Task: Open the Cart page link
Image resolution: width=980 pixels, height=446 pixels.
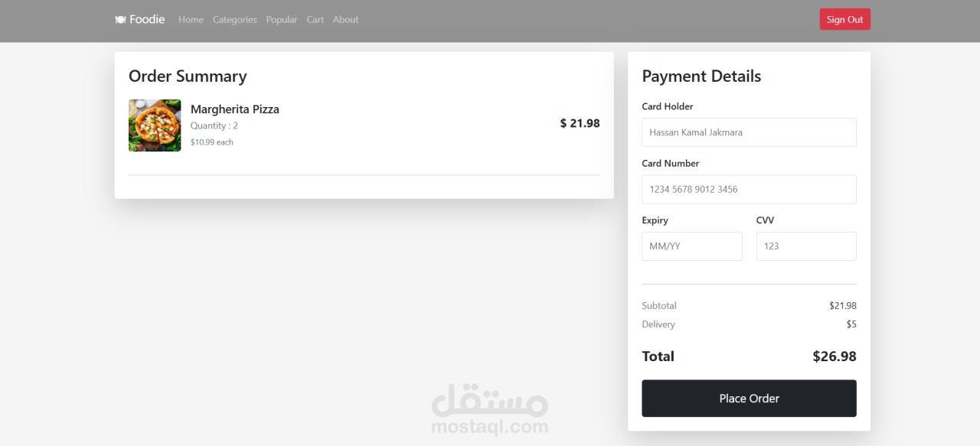Action: coord(315,20)
